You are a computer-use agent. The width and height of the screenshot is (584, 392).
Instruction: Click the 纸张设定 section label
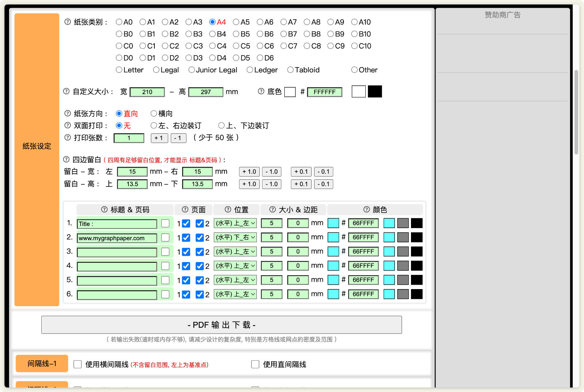coord(36,146)
